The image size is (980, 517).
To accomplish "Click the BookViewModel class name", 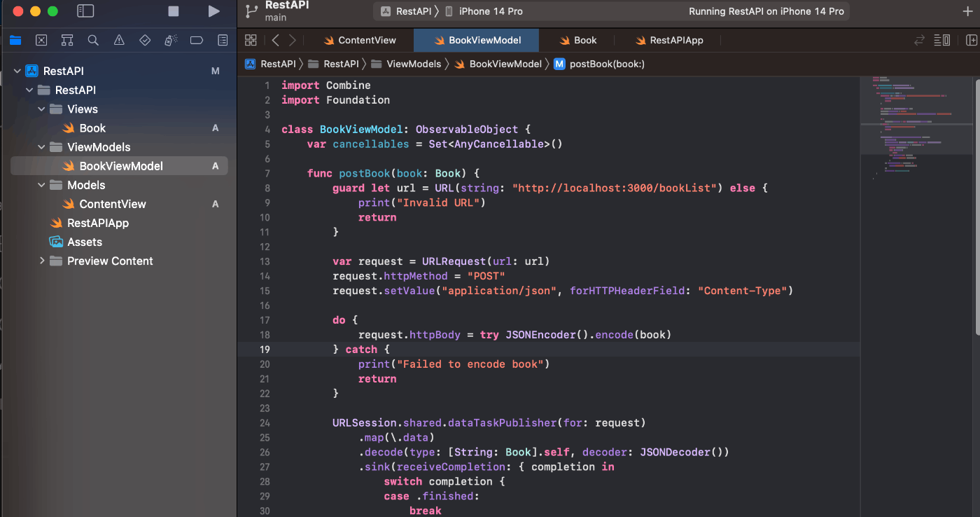I will (361, 130).
